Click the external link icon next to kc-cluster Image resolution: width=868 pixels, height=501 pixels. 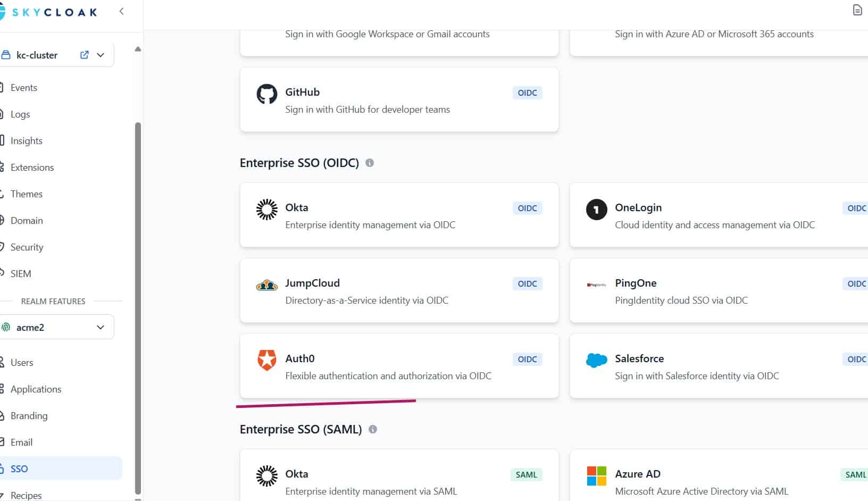click(x=84, y=54)
